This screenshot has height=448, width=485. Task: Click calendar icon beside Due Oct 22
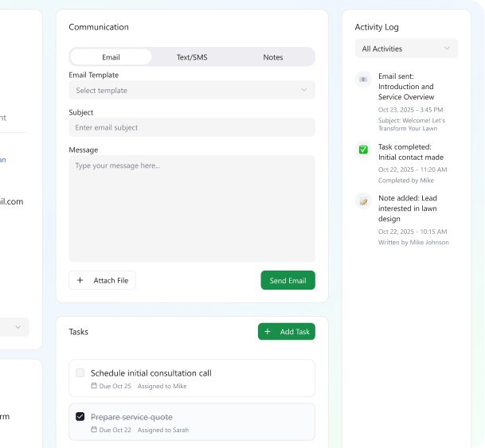tap(94, 430)
